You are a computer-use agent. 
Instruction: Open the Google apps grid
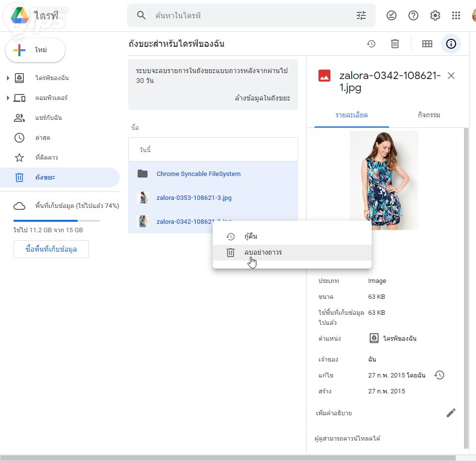pos(456,16)
